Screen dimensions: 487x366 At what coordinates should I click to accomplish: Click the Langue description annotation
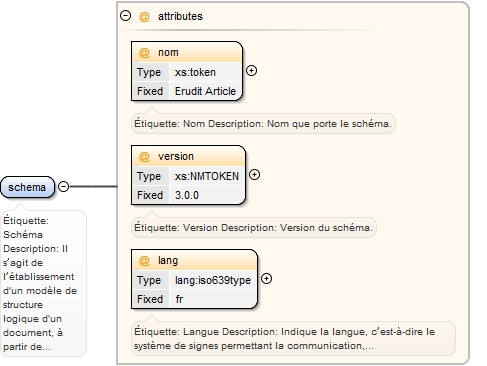pos(293,339)
